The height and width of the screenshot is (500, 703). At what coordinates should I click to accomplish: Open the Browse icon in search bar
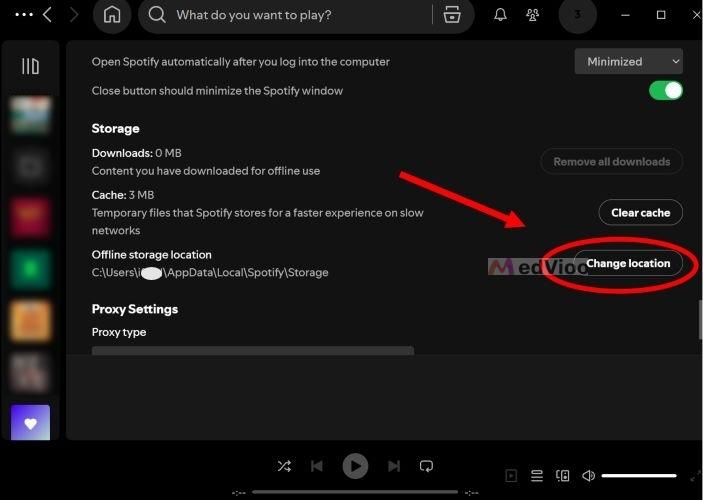point(452,15)
